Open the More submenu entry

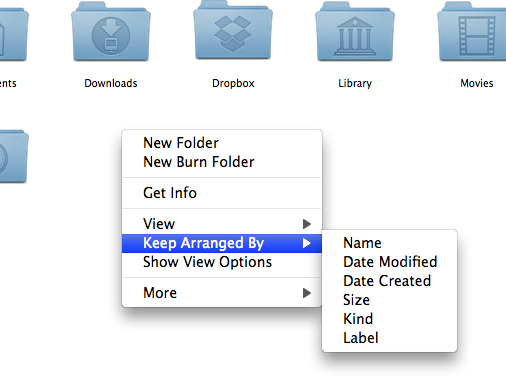coord(222,293)
